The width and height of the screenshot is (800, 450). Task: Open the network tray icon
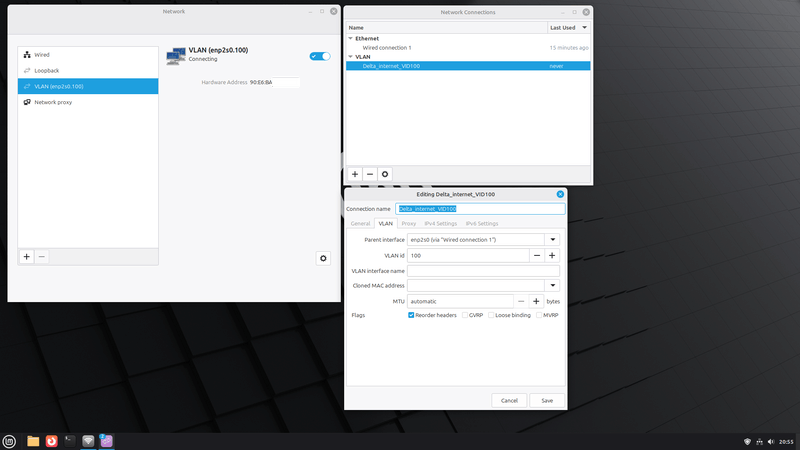(760, 442)
